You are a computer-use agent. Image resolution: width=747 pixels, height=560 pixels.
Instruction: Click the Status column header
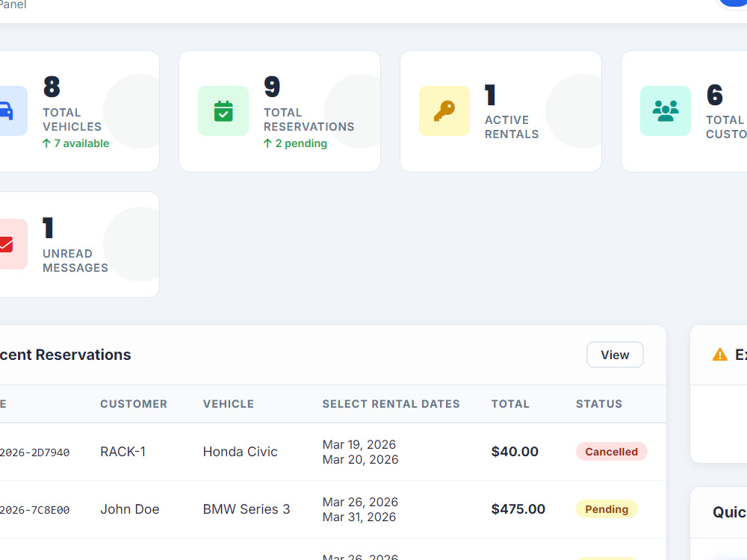[599, 404]
